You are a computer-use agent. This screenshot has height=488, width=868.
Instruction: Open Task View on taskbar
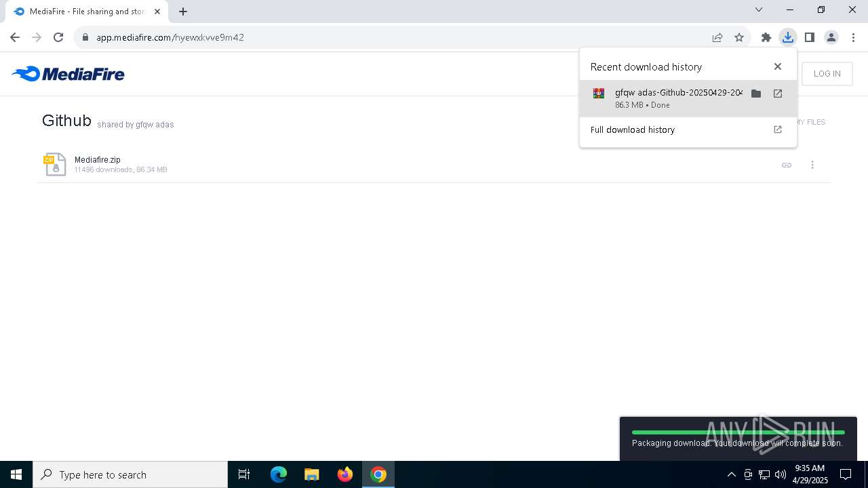(244, 474)
